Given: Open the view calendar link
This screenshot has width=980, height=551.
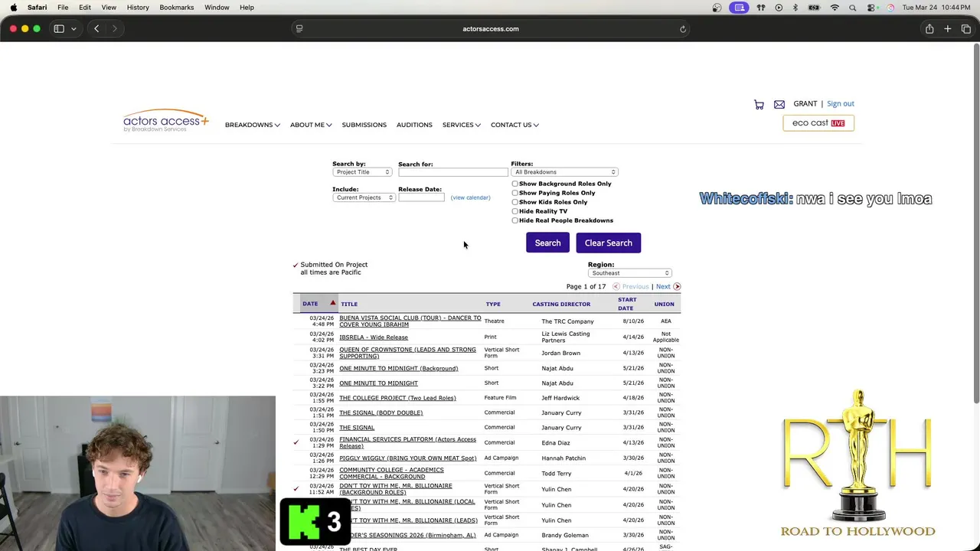Looking at the screenshot, I should point(470,197).
